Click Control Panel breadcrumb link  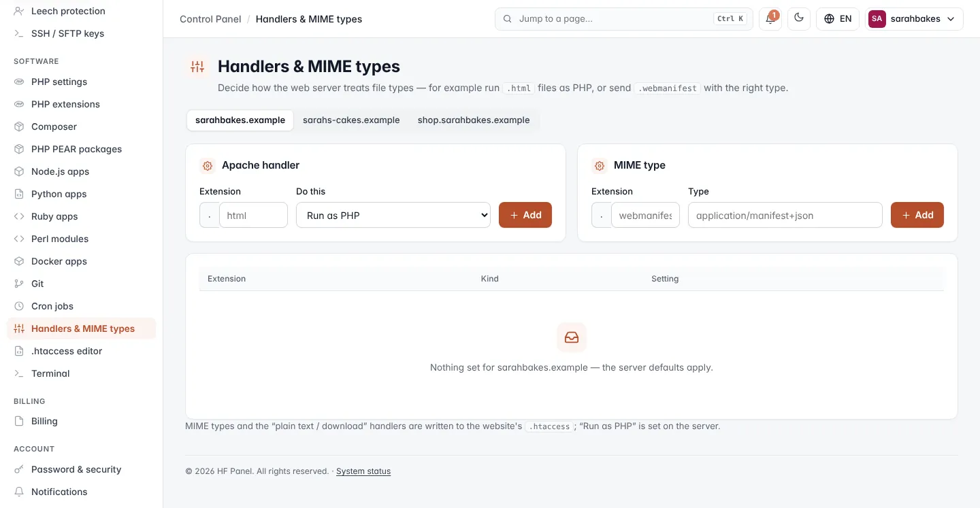point(210,19)
